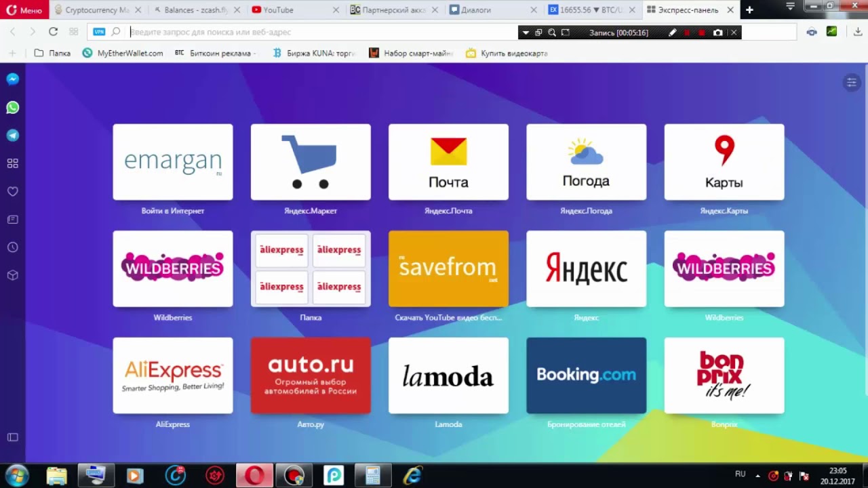Open the Яндекс.Маркет cart tile
The height and width of the screenshot is (488, 868).
(x=311, y=162)
